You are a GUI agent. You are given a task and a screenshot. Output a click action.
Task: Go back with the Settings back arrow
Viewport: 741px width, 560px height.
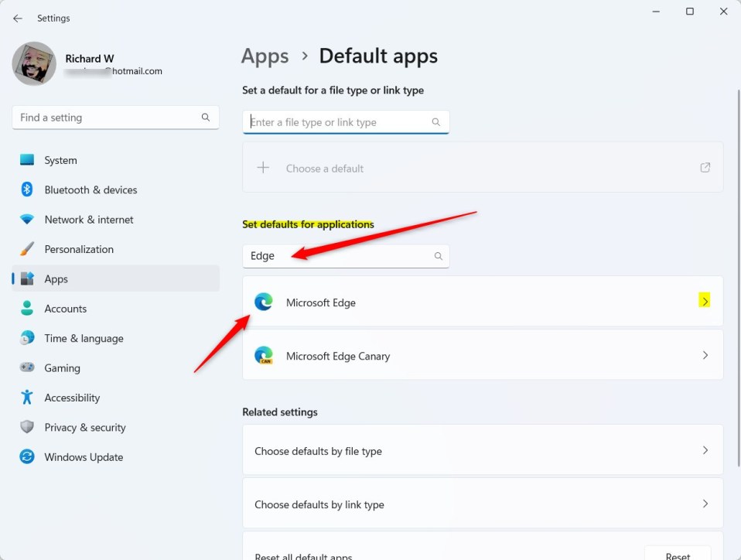[x=18, y=19]
